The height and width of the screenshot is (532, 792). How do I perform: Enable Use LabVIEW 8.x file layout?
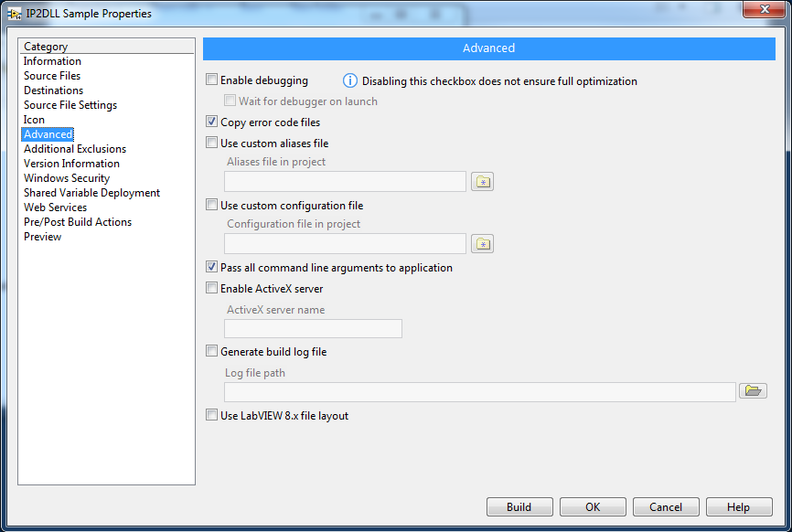click(211, 415)
